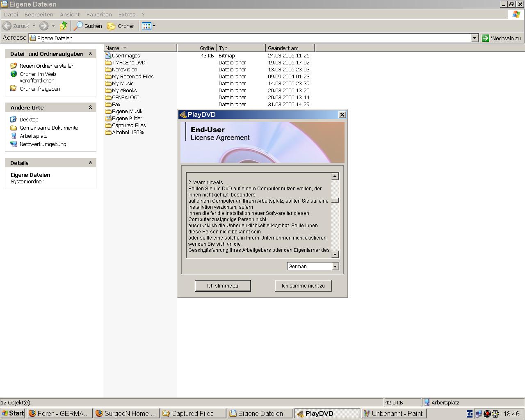Select the Eigene Bilder folder icon
Viewport: 525px width, 420px height.
(108, 118)
